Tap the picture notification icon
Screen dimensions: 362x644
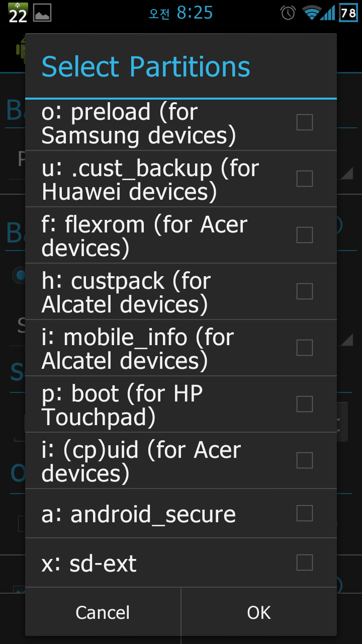tap(42, 13)
